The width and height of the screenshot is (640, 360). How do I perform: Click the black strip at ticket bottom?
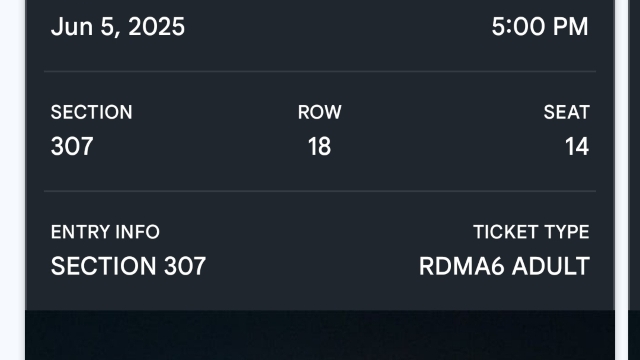coord(320,335)
